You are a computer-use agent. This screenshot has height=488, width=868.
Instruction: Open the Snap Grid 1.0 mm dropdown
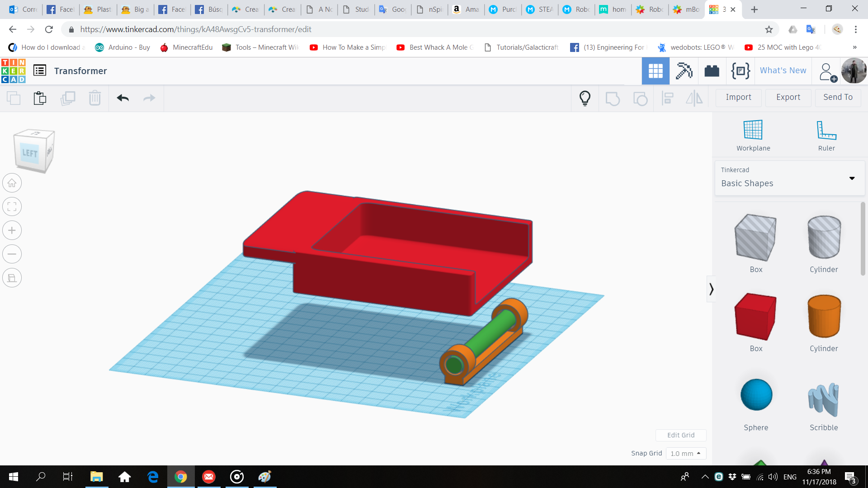(x=685, y=453)
